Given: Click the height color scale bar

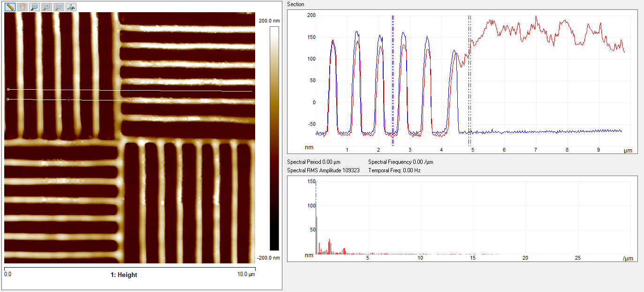Looking at the screenshot, I should pos(274,138).
